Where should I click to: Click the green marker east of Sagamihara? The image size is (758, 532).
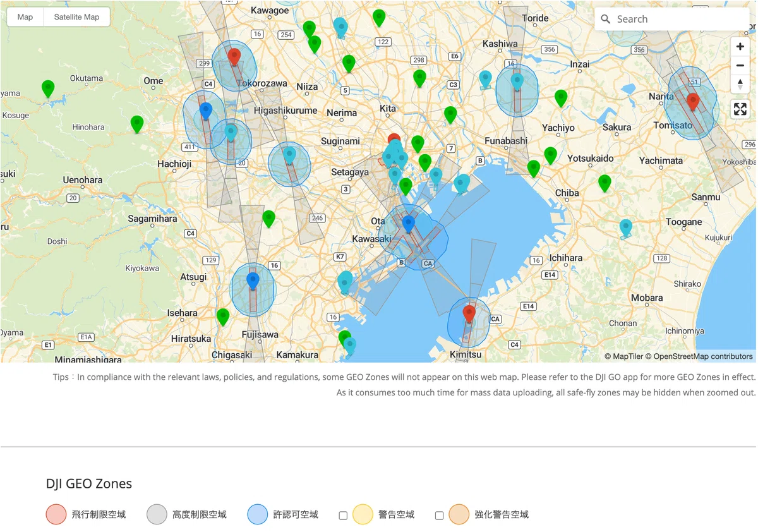coord(269,219)
